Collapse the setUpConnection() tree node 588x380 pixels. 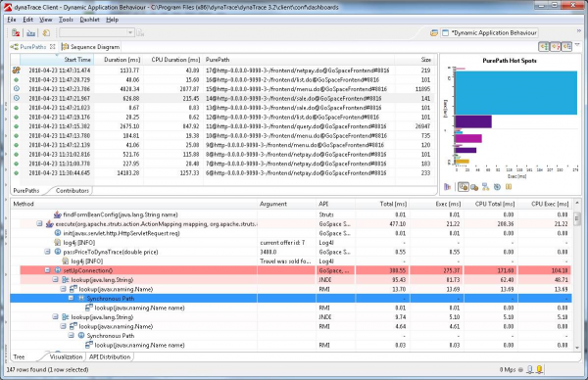[x=47, y=270]
